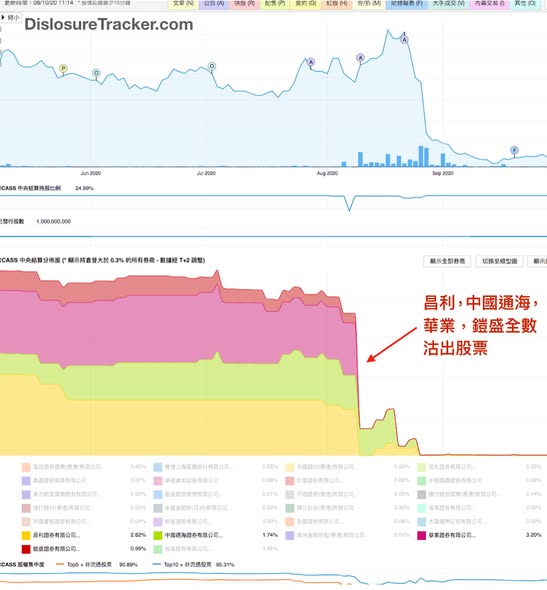Viewport: 547px width, 590px height.
Task: Click the 縮小 collapse toggle
Action: (x=11, y=18)
